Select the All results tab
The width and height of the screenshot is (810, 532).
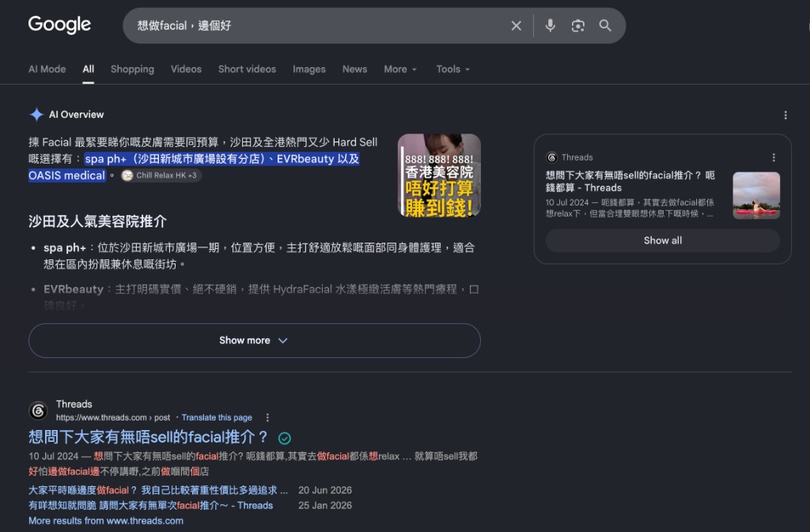89,69
